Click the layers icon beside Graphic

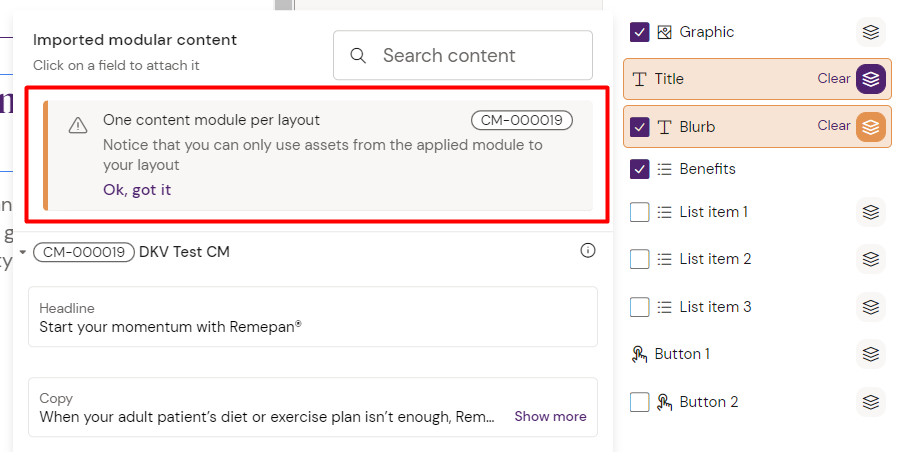pos(871,32)
